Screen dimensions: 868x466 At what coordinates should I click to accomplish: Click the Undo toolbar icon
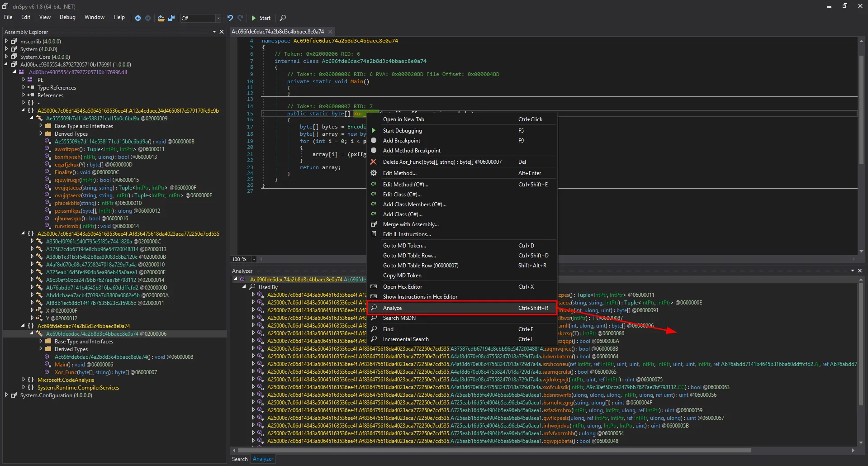[x=230, y=18]
